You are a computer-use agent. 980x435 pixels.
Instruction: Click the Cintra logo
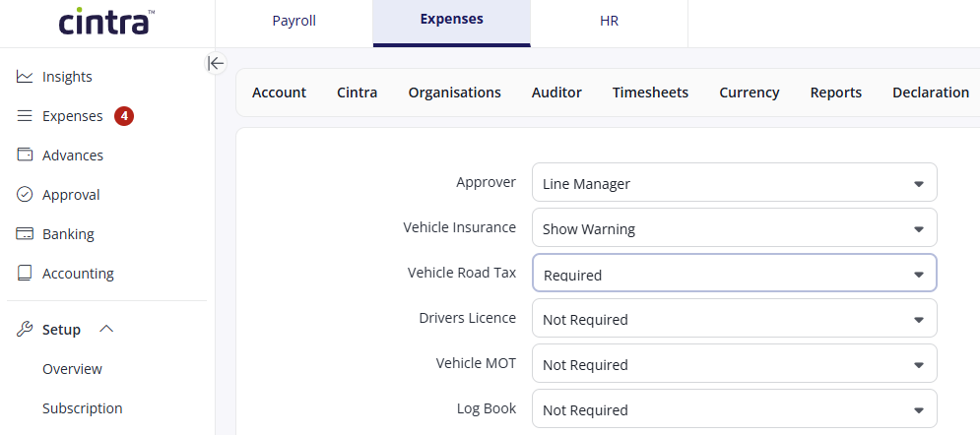[107, 22]
